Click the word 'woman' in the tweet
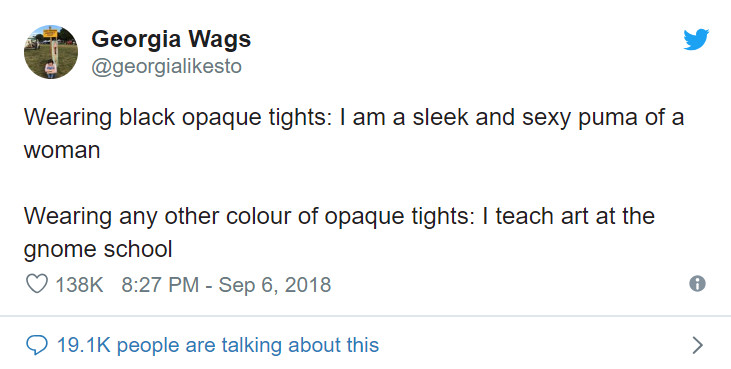Viewport: 731px width, 369px height. (x=62, y=150)
